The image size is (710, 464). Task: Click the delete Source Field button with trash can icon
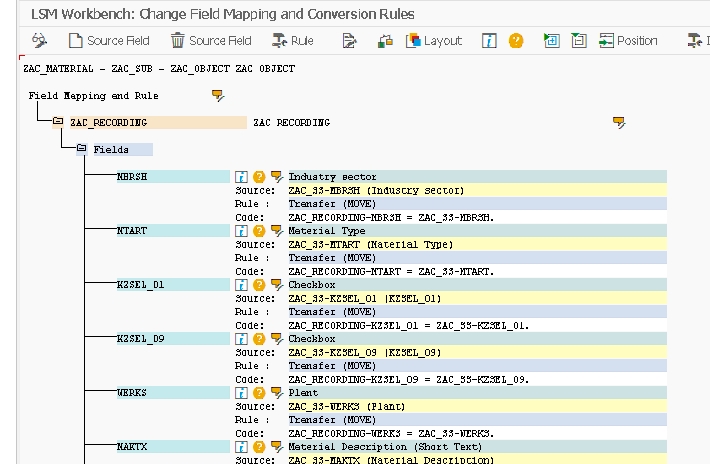coord(211,41)
